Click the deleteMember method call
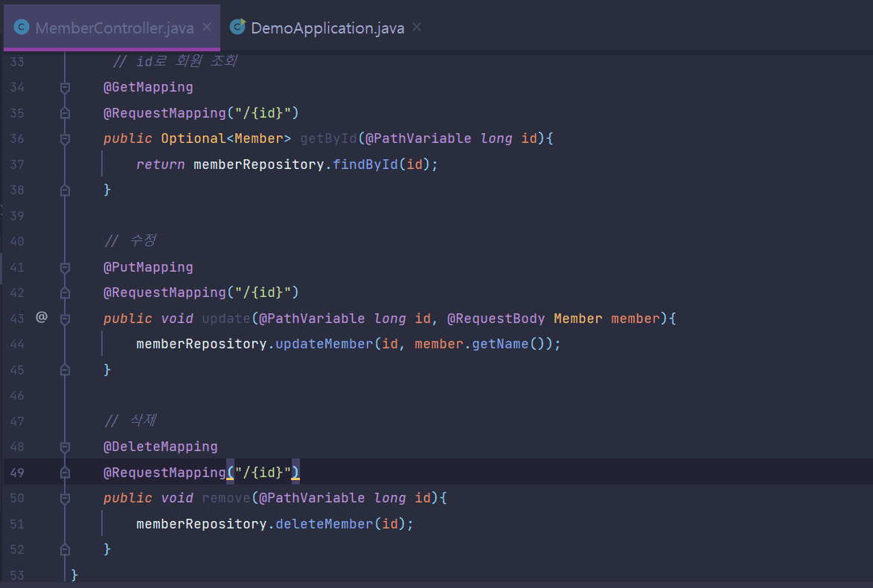Screen dimensions: 873x588 click(x=324, y=524)
